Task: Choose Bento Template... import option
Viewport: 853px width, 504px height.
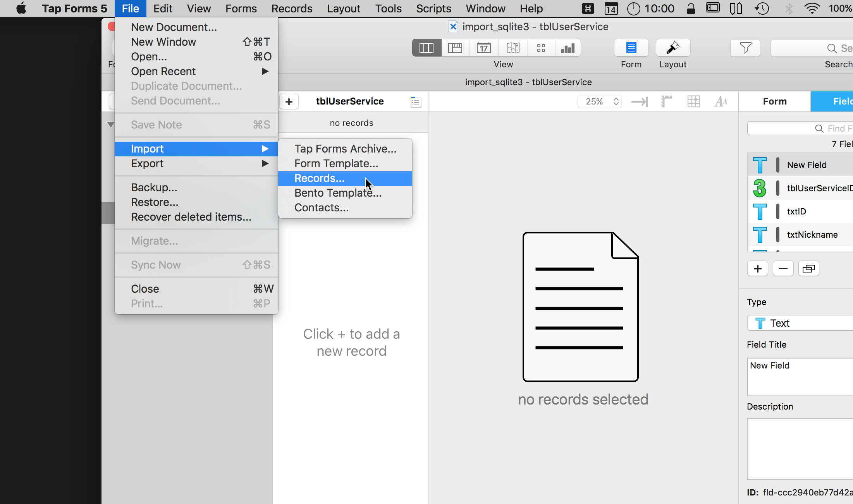Action: 345,193
